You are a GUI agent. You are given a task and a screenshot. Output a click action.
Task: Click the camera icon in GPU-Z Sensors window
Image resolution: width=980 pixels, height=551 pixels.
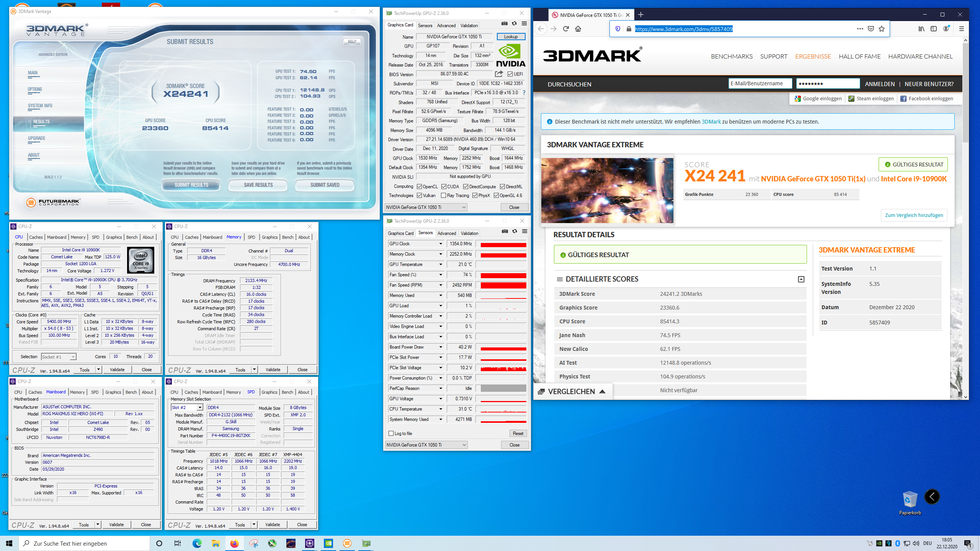pos(505,231)
